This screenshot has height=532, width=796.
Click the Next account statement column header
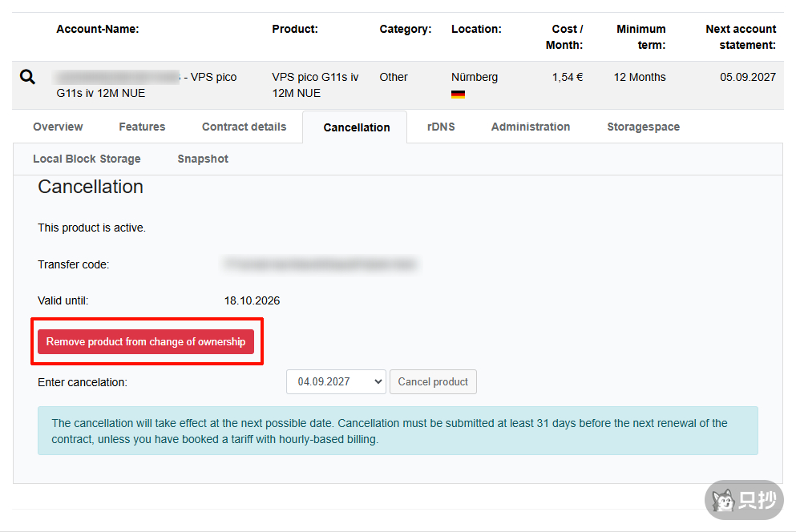coord(741,37)
